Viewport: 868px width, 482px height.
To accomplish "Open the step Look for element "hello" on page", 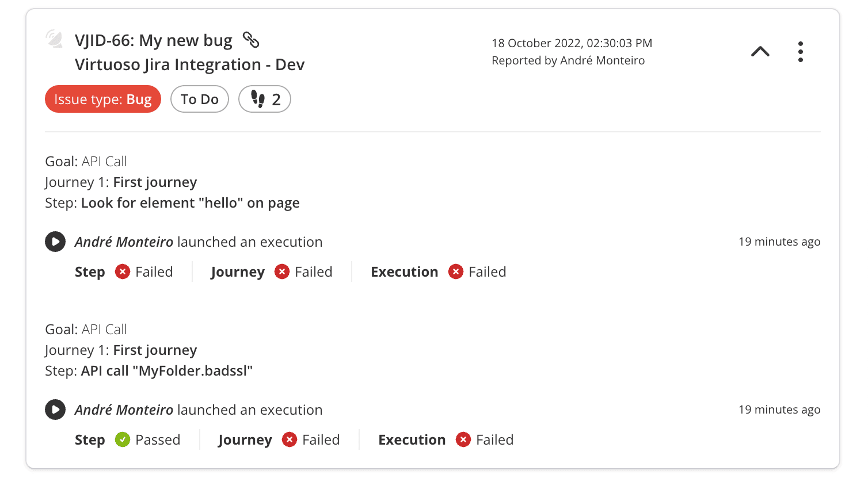I will tap(190, 202).
